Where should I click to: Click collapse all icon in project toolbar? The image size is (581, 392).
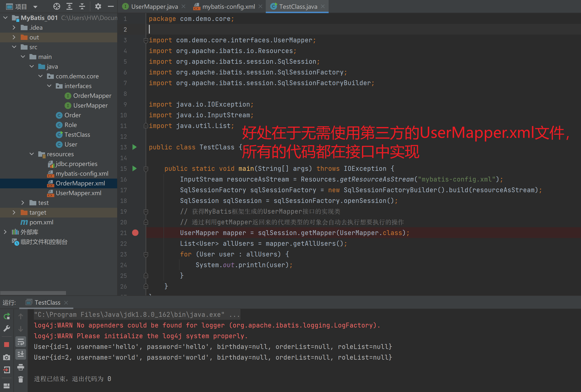(x=82, y=7)
